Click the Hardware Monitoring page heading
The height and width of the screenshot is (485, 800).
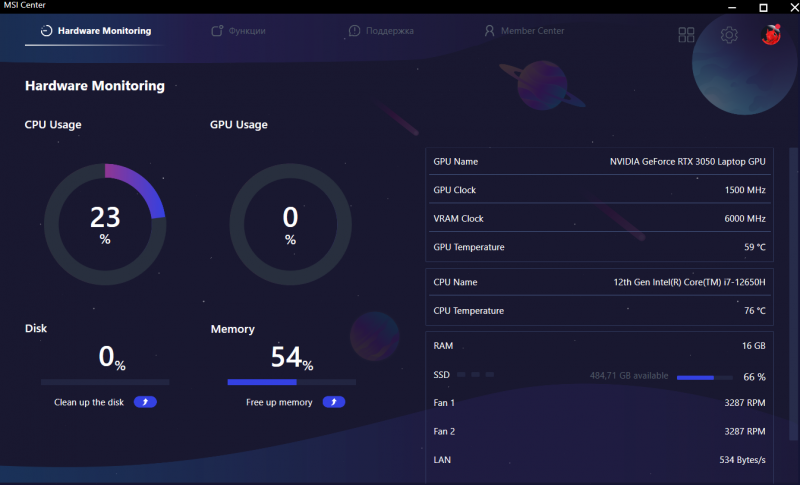tap(95, 86)
